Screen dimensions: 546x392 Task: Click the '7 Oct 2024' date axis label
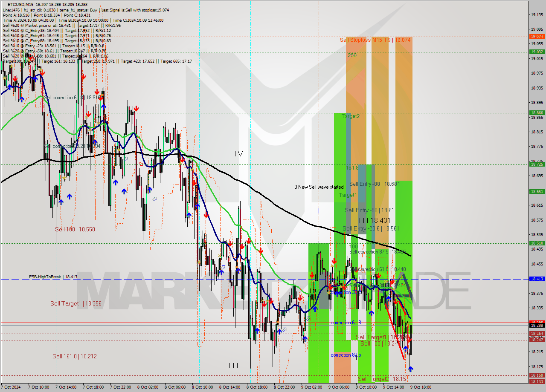[11, 387]
